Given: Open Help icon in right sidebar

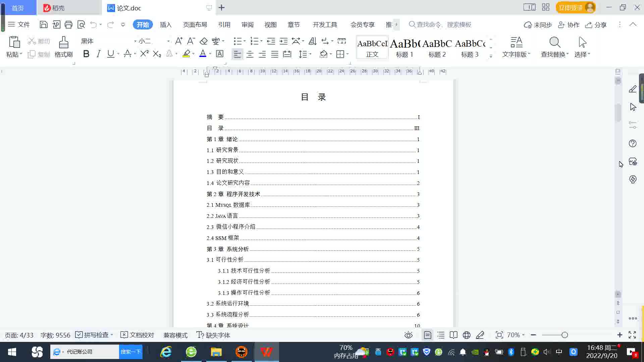Looking at the screenshot, I should (x=633, y=143).
